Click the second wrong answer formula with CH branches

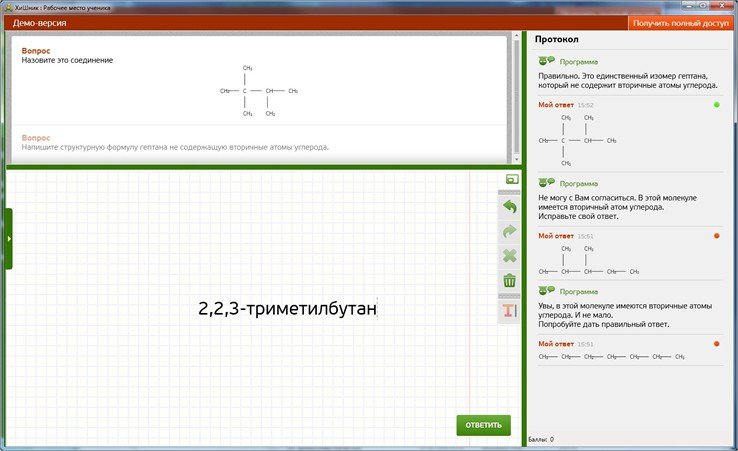tap(589, 260)
